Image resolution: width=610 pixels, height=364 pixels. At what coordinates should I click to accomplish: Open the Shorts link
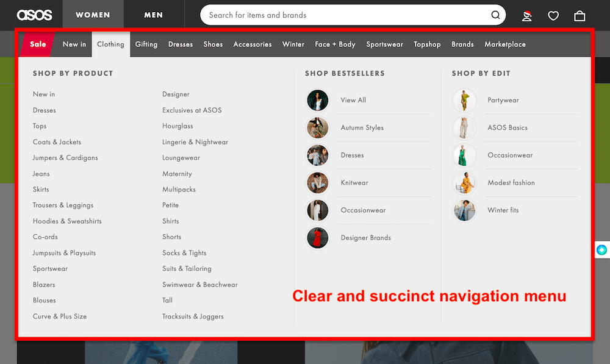click(x=171, y=237)
